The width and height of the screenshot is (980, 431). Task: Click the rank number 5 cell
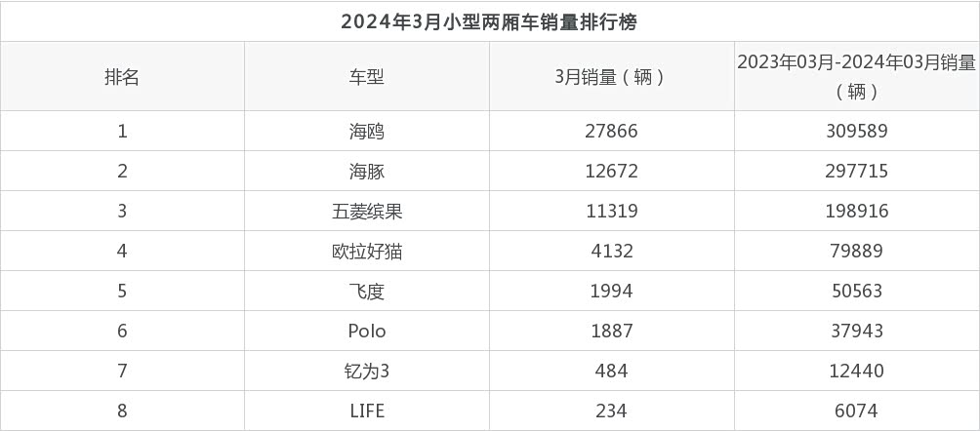pos(122,292)
